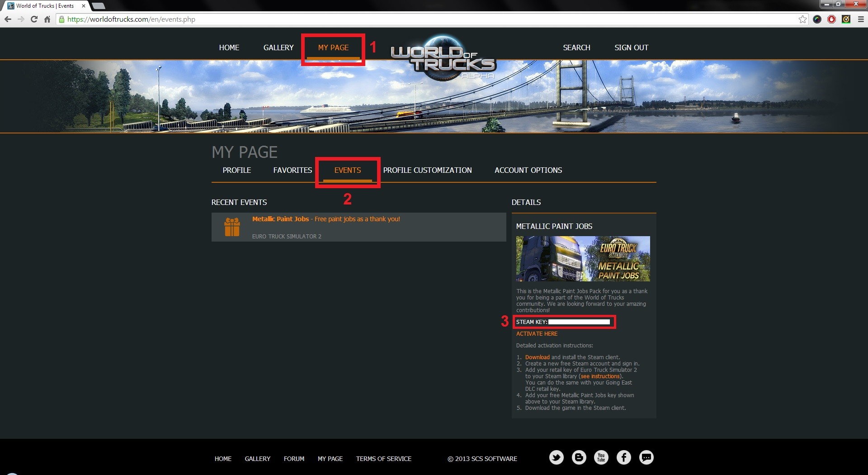
Task: Open the Blogger social icon in footer
Action: pos(579,457)
